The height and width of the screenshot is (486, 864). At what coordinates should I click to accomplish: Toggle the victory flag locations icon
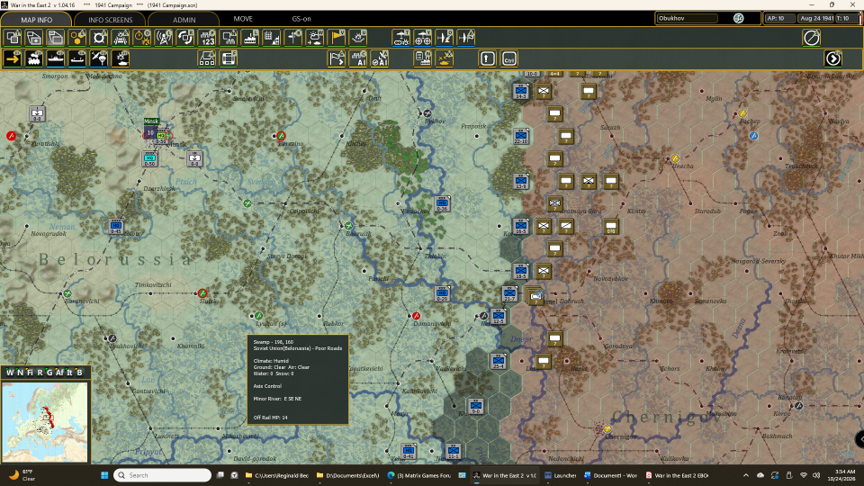(x=337, y=37)
